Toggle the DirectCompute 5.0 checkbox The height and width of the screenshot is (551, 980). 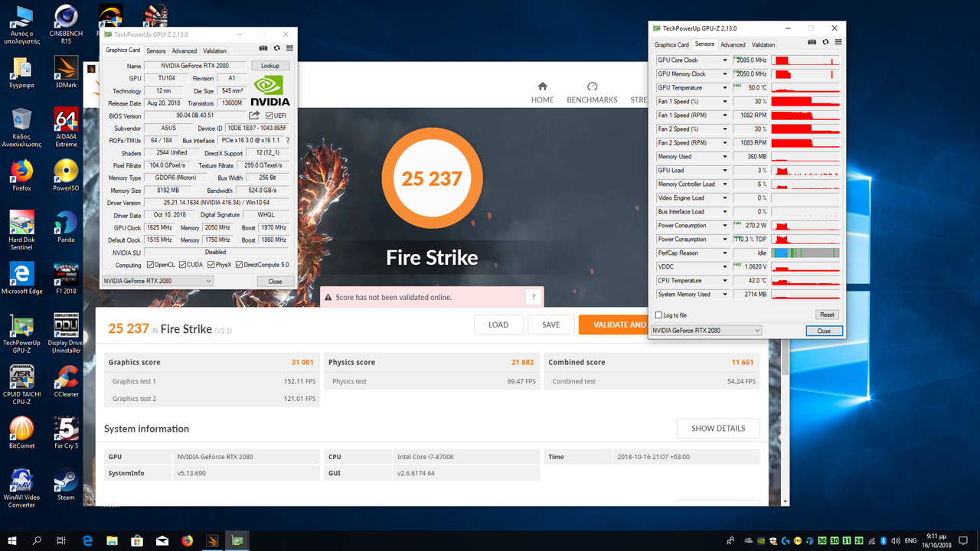239,265
